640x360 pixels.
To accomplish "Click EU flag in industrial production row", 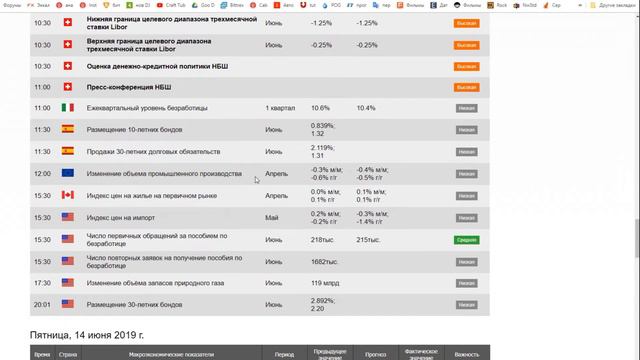I will tap(68, 173).
